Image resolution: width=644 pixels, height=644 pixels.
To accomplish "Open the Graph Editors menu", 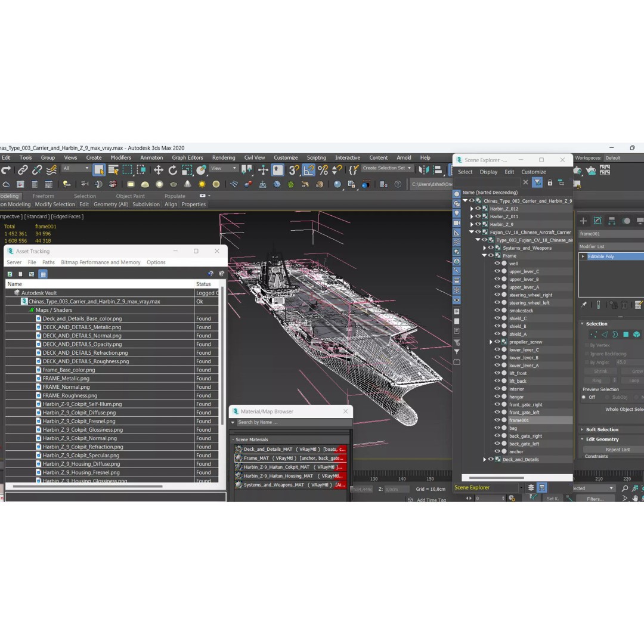I will [x=187, y=157].
